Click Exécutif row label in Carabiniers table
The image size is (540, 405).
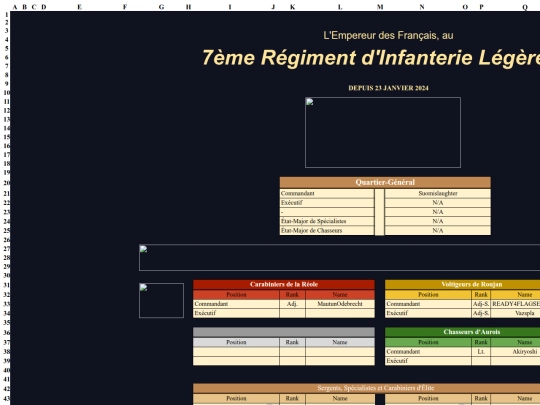click(x=236, y=313)
